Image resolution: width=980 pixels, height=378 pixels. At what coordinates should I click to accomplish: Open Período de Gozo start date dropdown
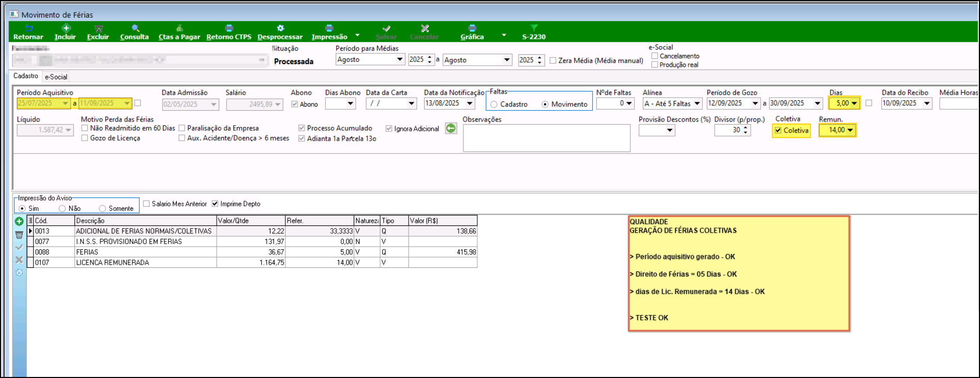pyautogui.click(x=755, y=103)
